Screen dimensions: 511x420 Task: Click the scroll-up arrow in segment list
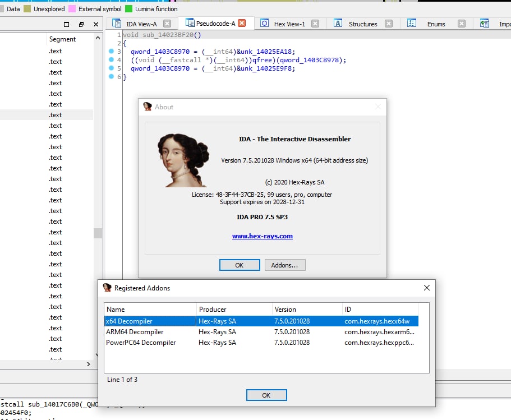98,38
